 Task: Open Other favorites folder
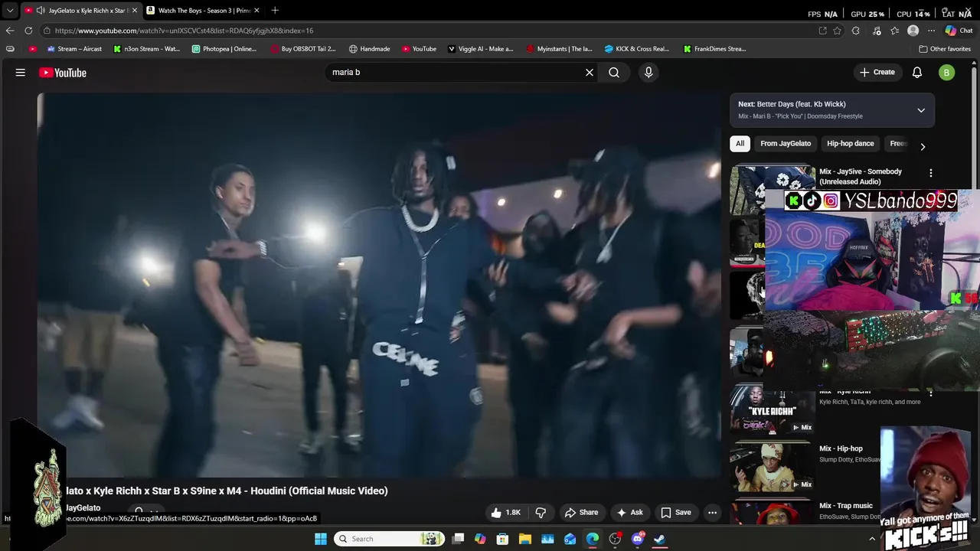(x=945, y=49)
